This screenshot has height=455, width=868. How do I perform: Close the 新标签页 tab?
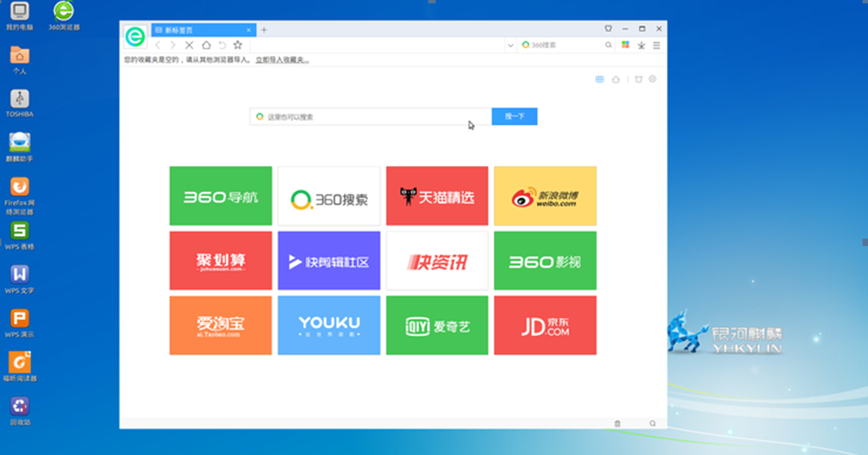(x=249, y=30)
